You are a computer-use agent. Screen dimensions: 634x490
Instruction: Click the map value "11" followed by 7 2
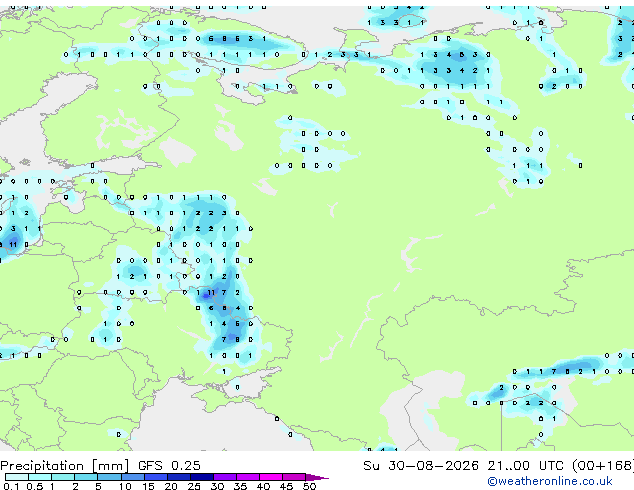coord(211,292)
